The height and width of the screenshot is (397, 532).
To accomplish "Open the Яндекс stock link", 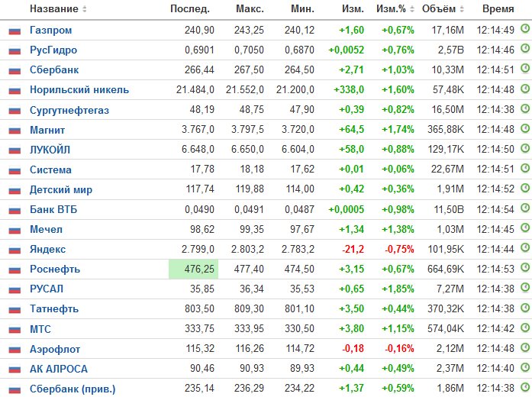I will pyautogui.click(x=48, y=249).
